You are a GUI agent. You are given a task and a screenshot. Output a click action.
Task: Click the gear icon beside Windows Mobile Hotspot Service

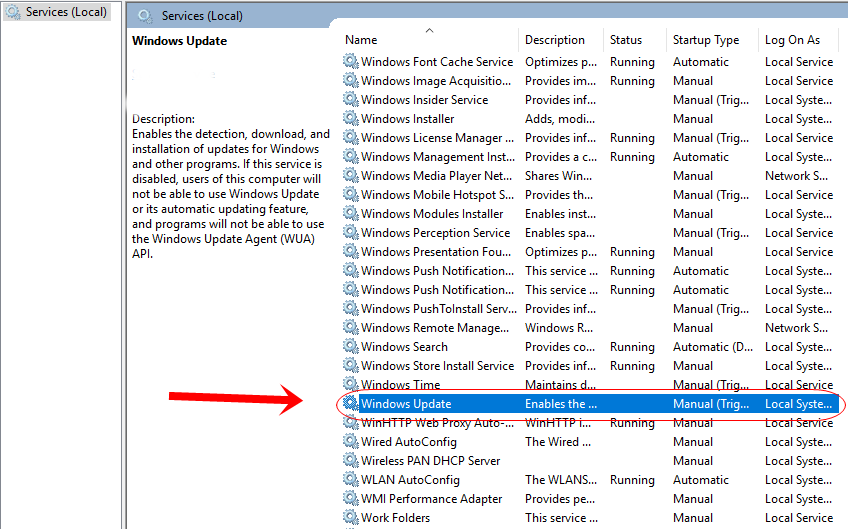point(350,194)
